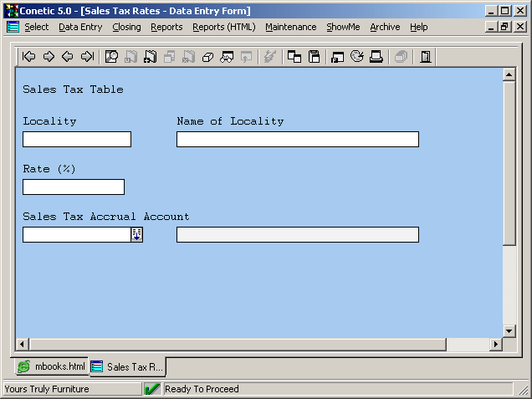Switch to the mbooks.html tab

[52, 366]
